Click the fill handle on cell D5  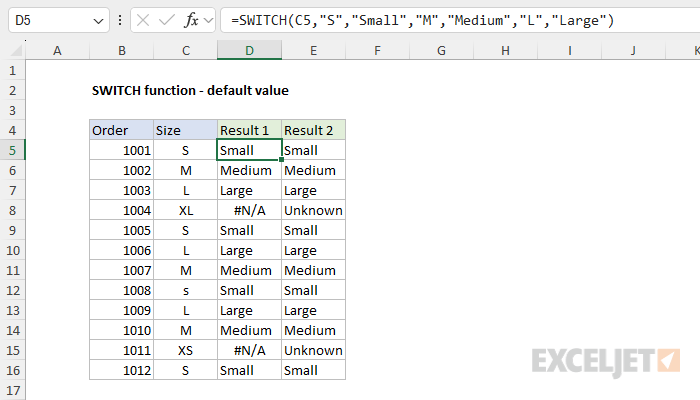(x=281, y=159)
